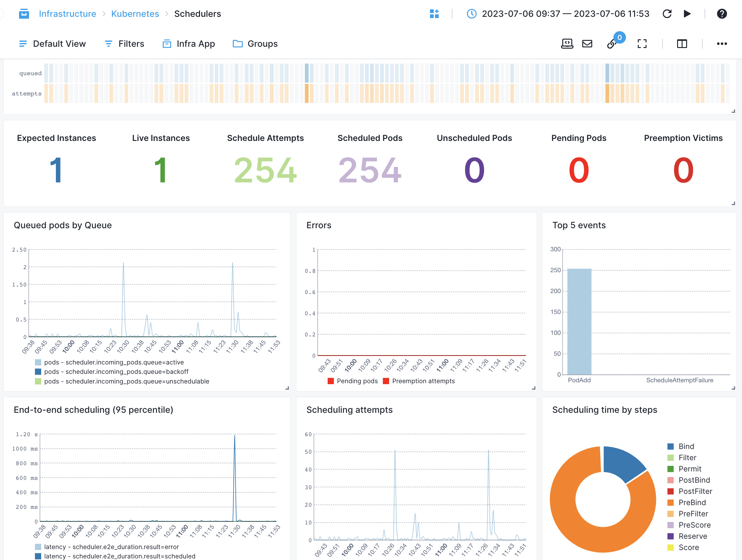Click the heatmap panel resize handle
Screen dimensions: 742x560
click(733, 111)
